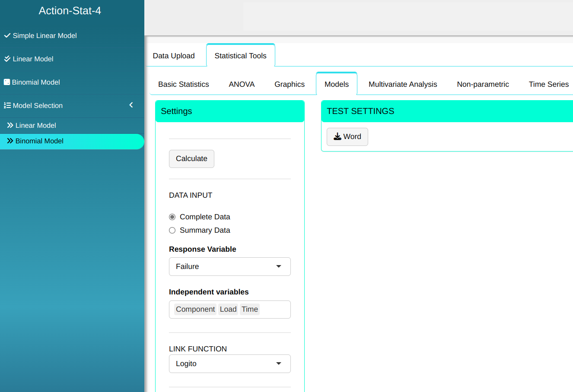Open the Link Function dropdown
The width and height of the screenshot is (573, 392).
tap(229, 364)
